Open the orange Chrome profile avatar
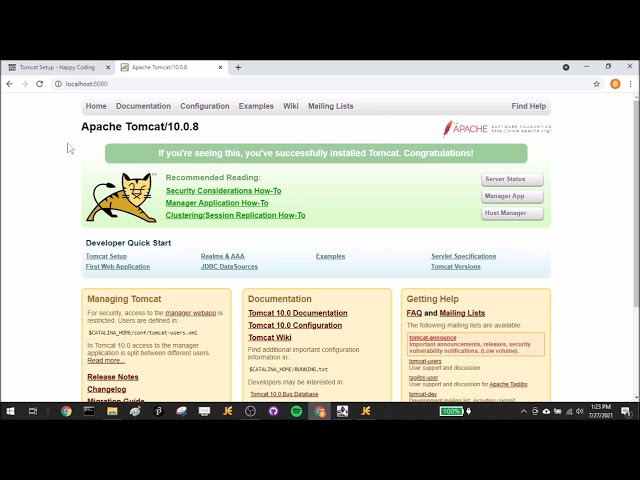Screen dimensions: 640x480 (615, 84)
